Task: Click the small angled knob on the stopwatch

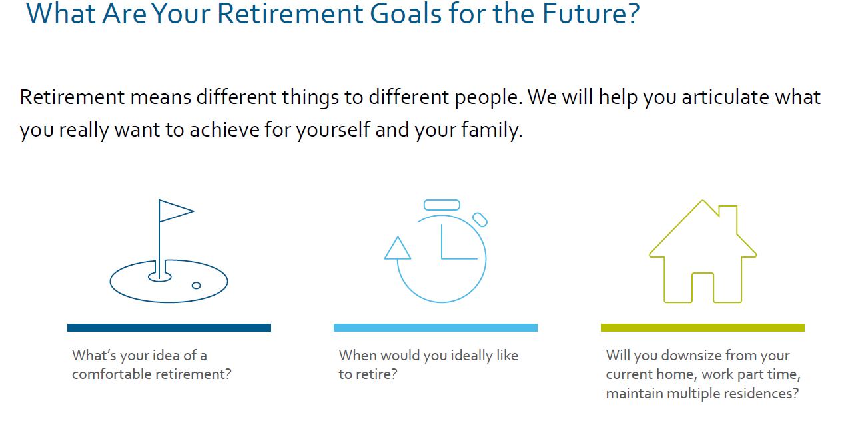Action: click(480, 219)
